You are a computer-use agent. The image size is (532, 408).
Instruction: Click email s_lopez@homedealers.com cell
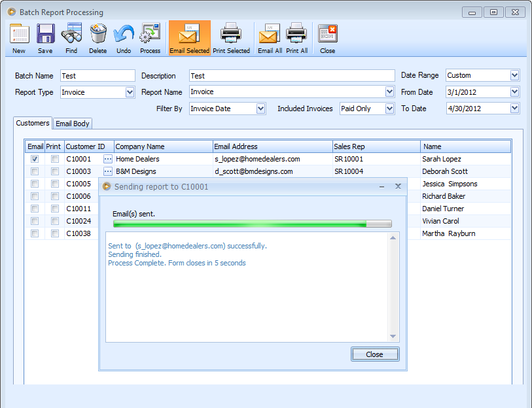click(272, 159)
